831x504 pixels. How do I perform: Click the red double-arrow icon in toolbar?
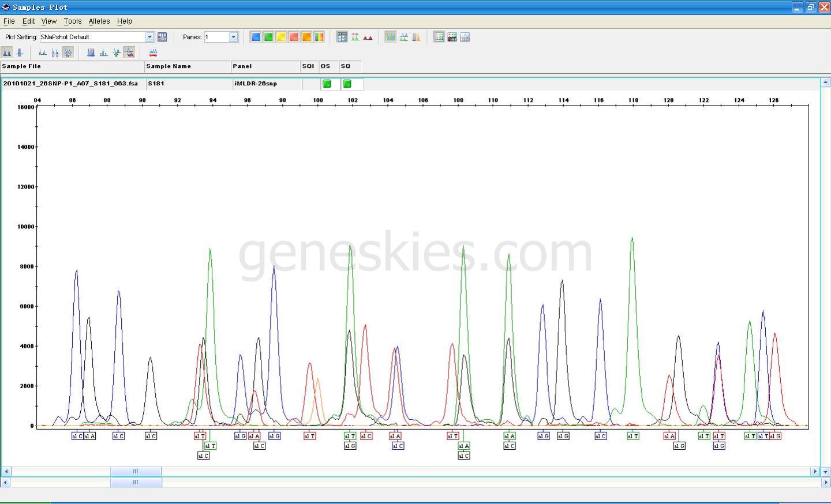(x=153, y=52)
